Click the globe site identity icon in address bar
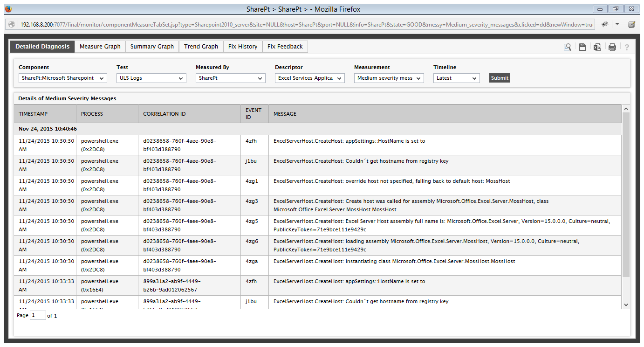 [12, 24]
